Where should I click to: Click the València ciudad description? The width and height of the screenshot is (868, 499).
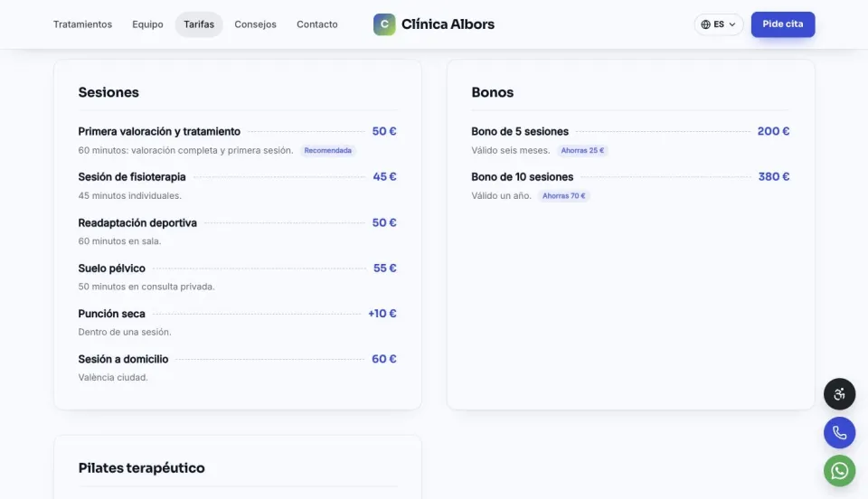tap(113, 377)
